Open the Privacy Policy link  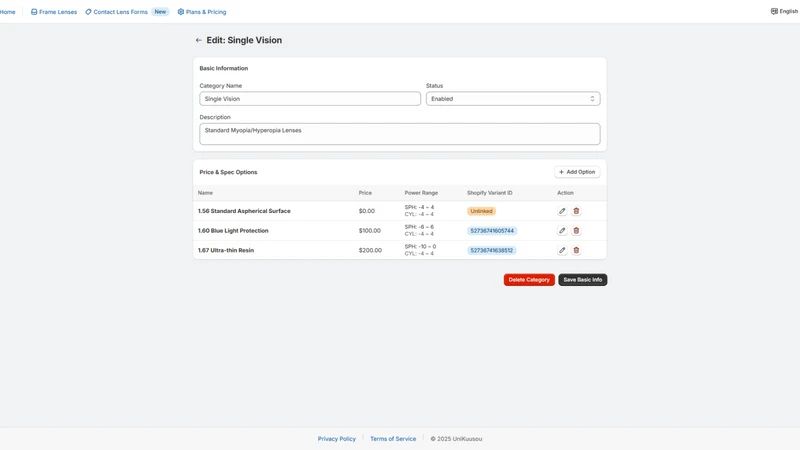tap(337, 439)
